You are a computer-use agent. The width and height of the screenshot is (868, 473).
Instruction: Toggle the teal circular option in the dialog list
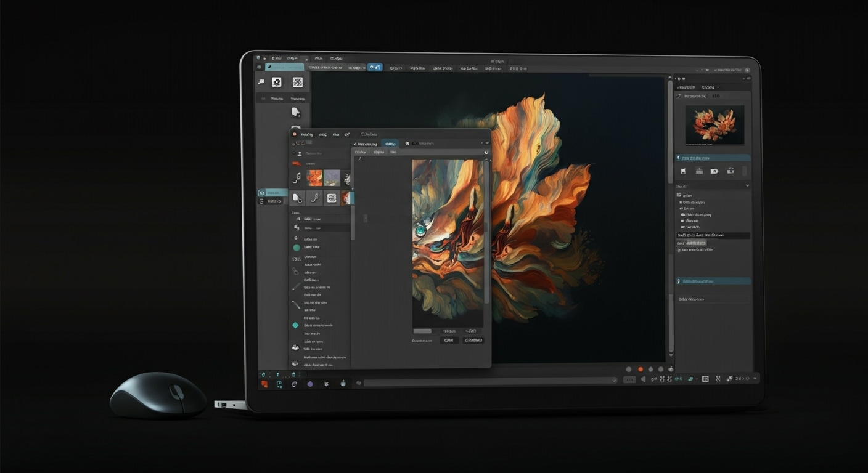tap(297, 247)
